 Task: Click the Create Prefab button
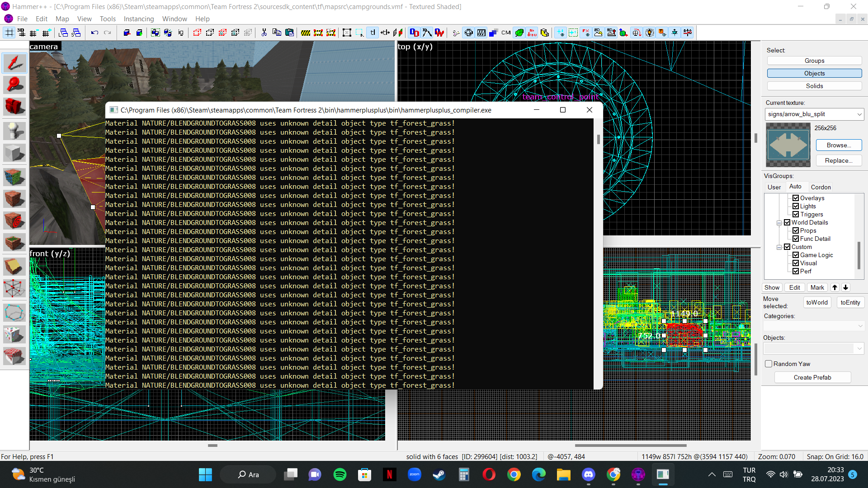click(x=812, y=376)
